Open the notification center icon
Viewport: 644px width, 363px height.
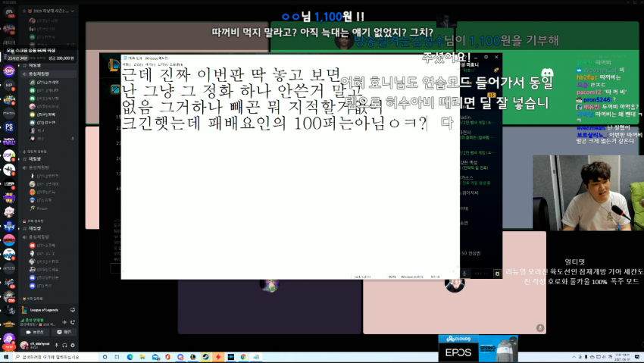[637, 357]
